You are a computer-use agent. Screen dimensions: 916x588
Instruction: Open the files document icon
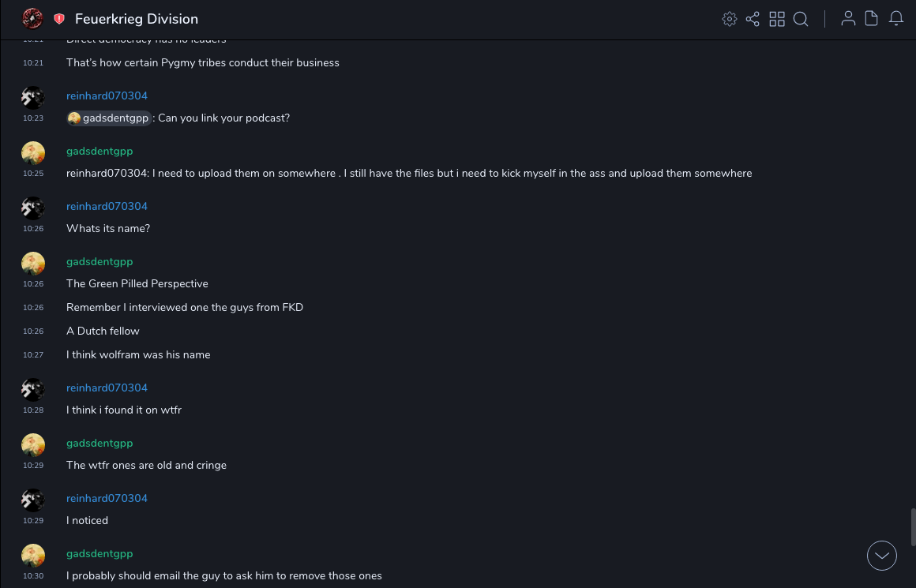click(x=872, y=19)
